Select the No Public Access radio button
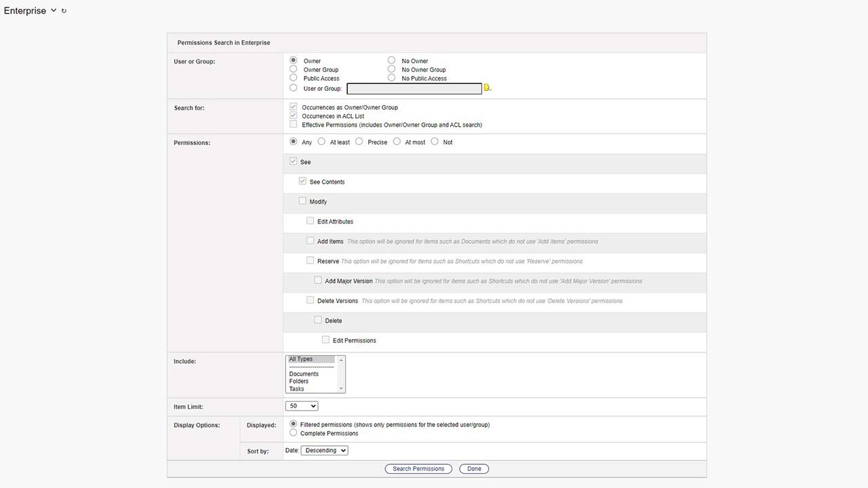Viewport: 868px width, 488px height. click(x=392, y=78)
